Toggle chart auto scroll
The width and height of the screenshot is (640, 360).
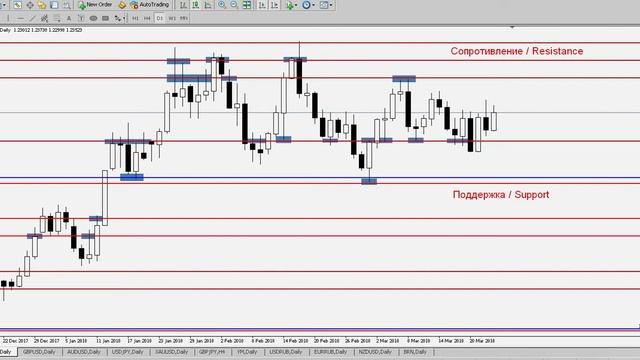point(262,5)
